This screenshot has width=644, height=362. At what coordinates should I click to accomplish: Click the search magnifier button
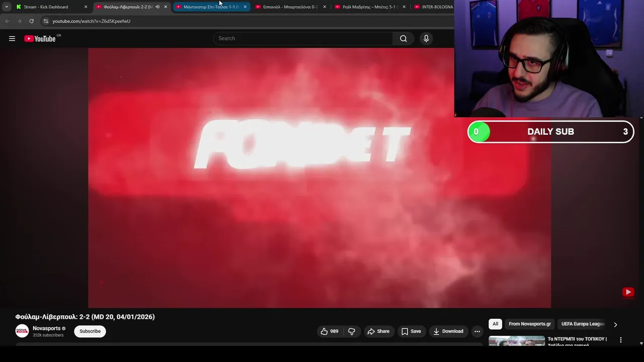point(403,39)
